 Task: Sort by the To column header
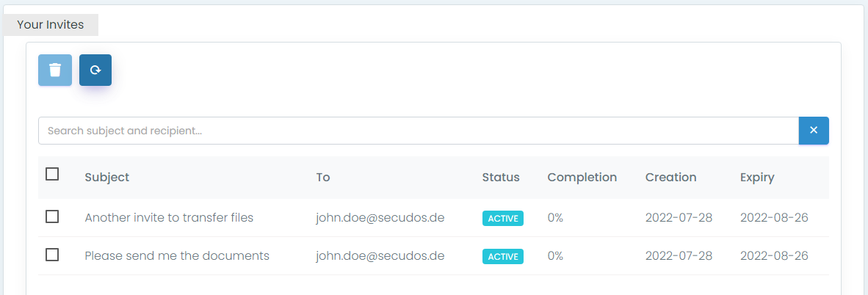click(x=323, y=178)
